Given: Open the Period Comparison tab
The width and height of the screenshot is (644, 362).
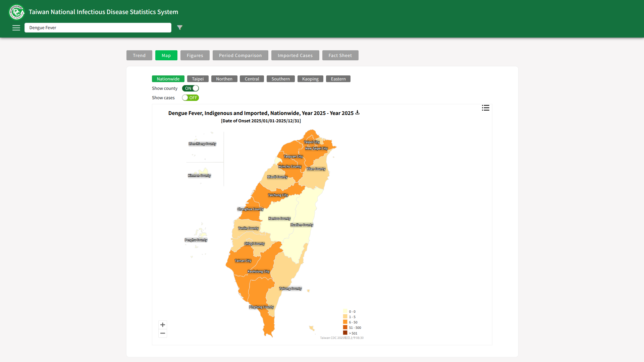Looking at the screenshot, I should 240,56.
